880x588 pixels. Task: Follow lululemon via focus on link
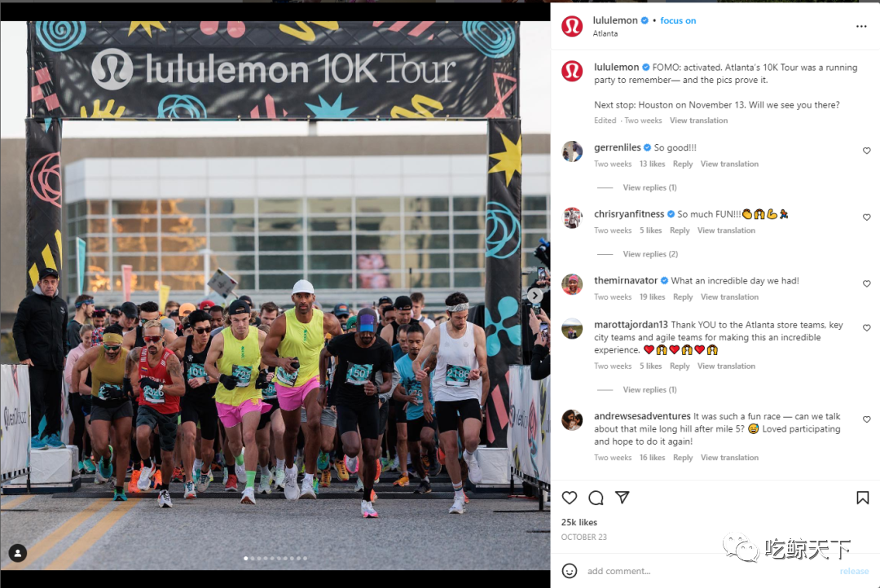(x=678, y=20)
